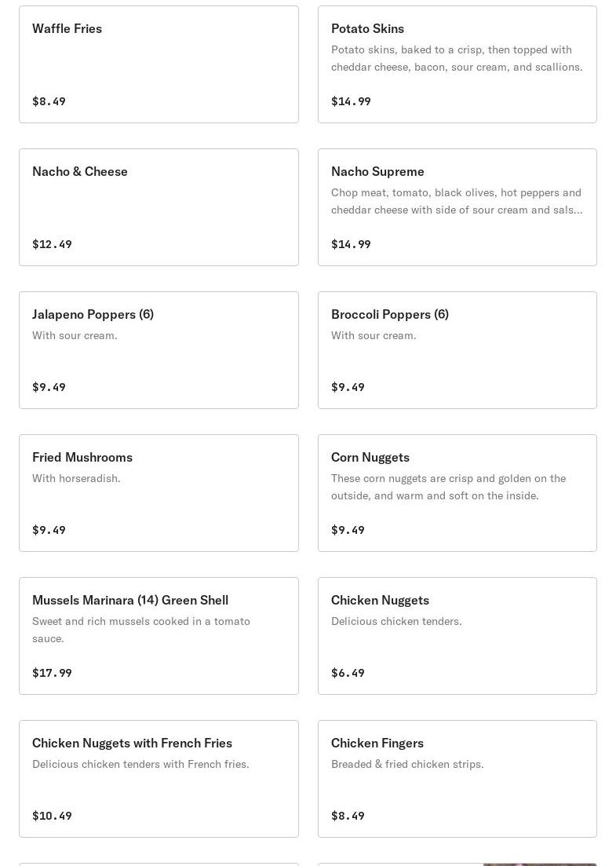Click the $17.99 mussels price
The image size is (616, 866).
point(52,673)
